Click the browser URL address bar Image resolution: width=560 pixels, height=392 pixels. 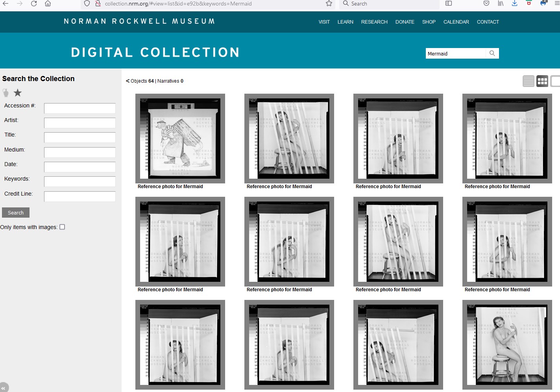(x=209, y=4)
